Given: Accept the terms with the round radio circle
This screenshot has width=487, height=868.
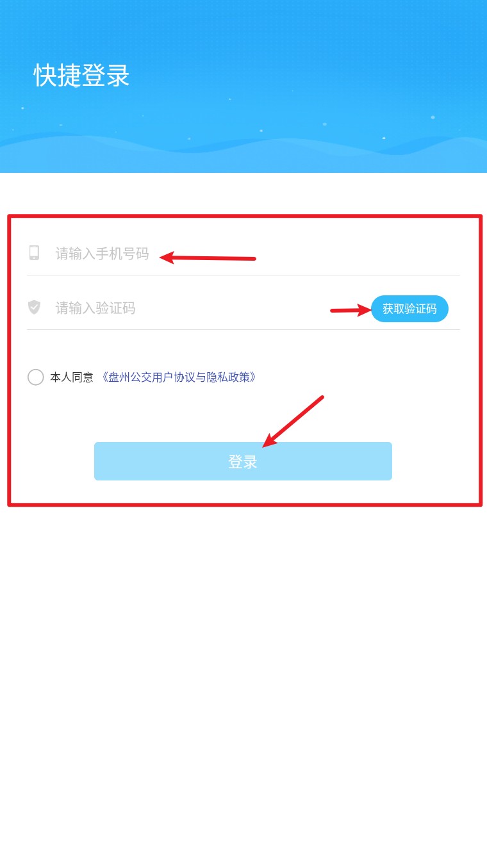Looking at the screenshot, I should point(36,377).
